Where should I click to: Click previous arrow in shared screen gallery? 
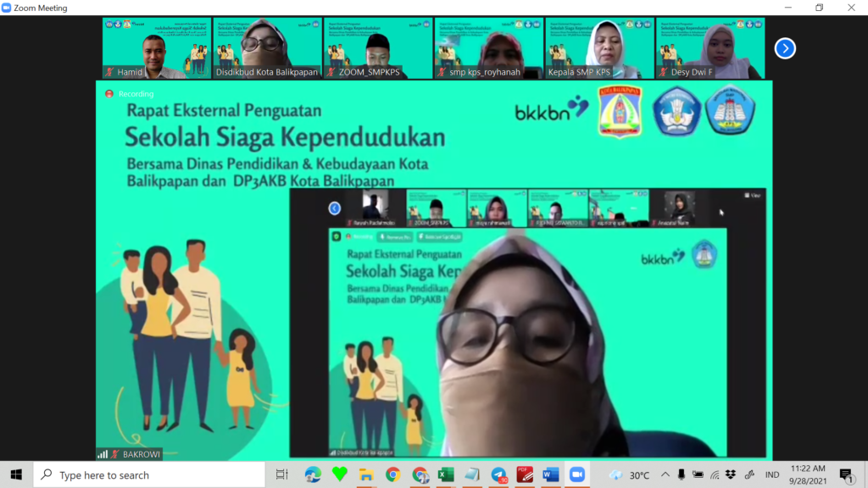point(334,208)
